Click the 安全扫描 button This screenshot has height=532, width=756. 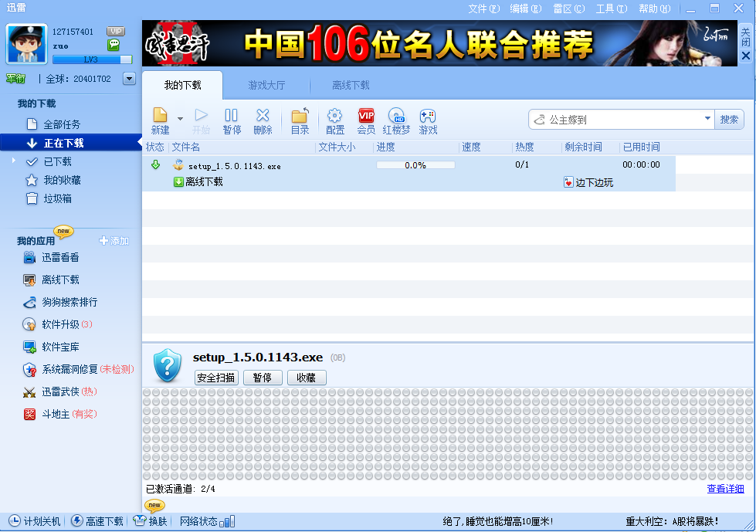coord(216,378)
